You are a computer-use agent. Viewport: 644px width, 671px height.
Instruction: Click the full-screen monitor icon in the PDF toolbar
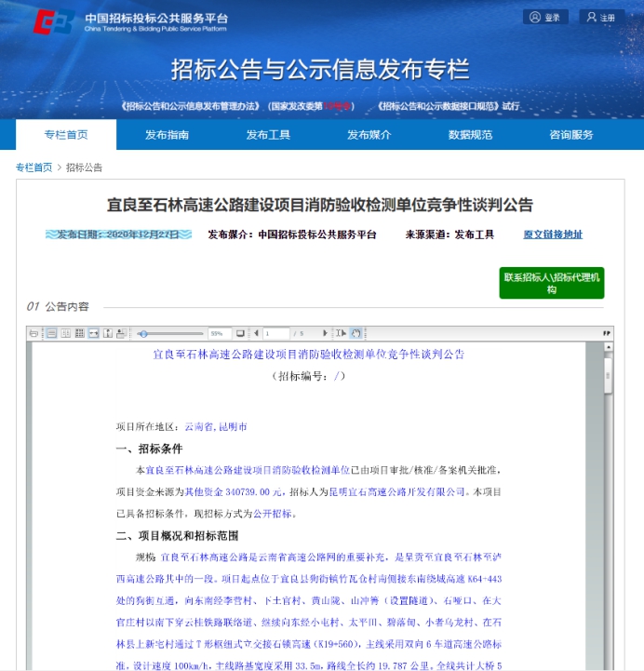coord(240,333)
